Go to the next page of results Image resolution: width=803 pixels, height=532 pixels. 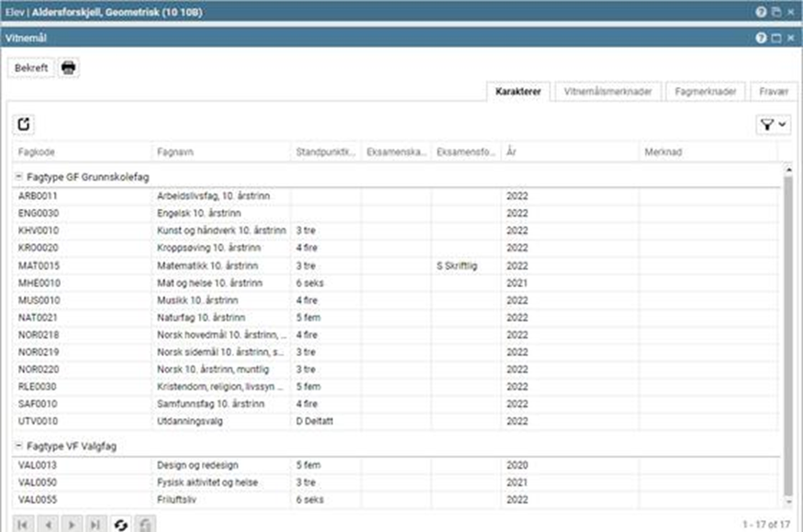[72, 525]
